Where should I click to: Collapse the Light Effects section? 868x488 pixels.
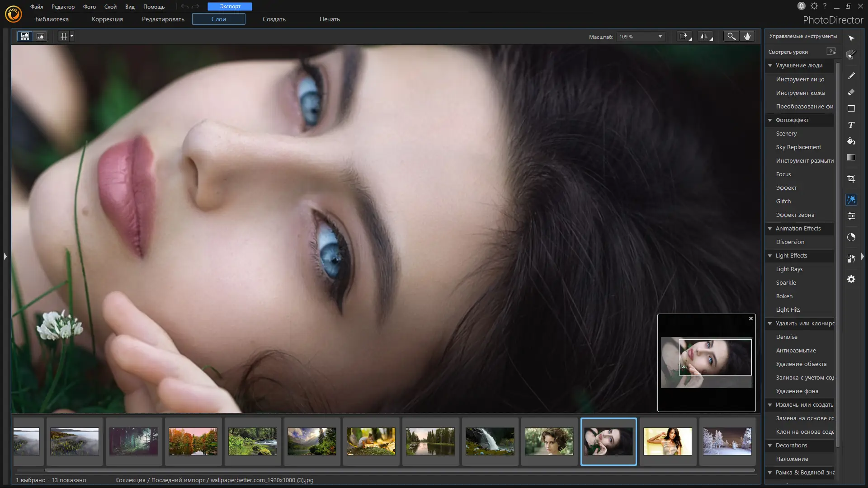tap(770, 256)
